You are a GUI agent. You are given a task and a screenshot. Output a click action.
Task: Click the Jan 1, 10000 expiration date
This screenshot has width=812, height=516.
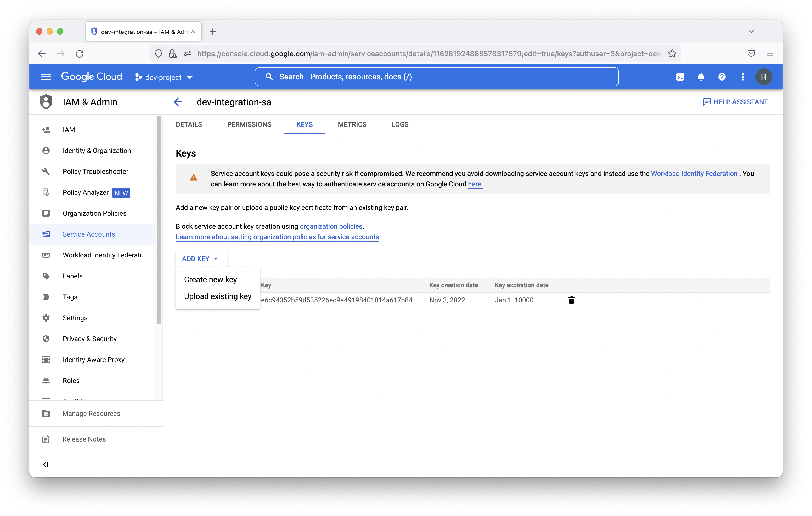pyautogui.click(x=514, y=300)
